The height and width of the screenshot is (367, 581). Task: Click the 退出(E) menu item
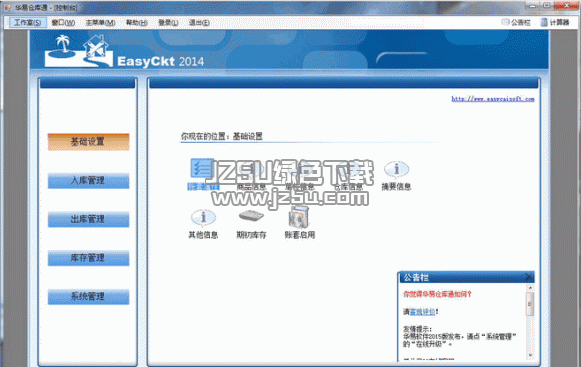pyautogui.click(x=199, y=23)
